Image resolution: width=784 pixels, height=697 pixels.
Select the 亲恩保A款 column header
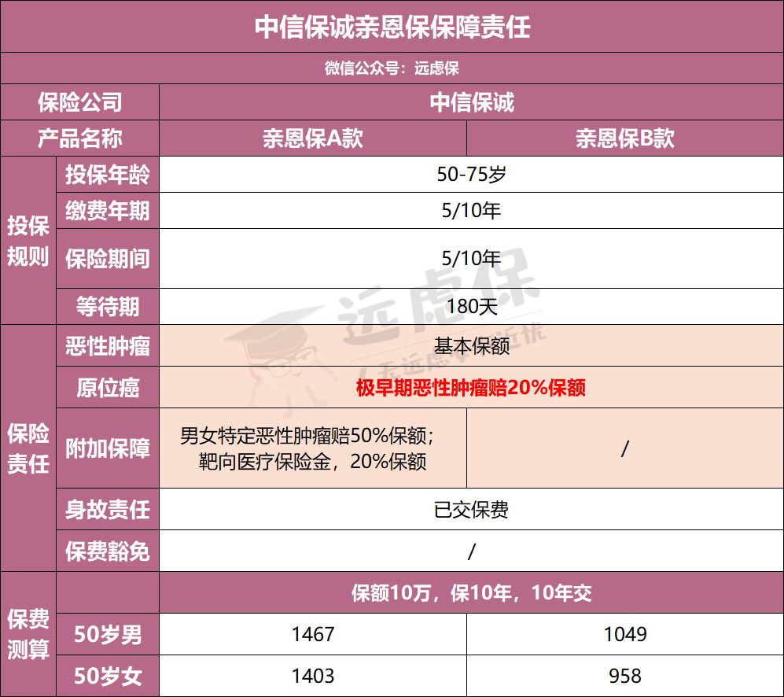[x=312, y=138]
